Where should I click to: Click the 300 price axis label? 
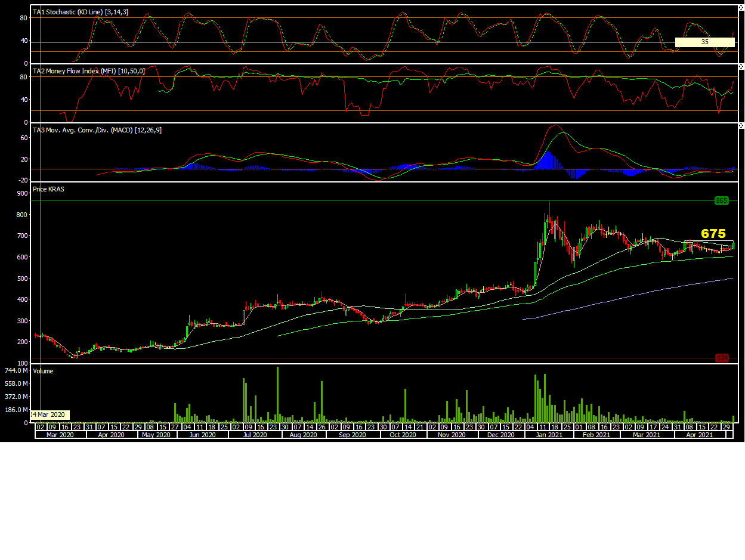[22, 321]
